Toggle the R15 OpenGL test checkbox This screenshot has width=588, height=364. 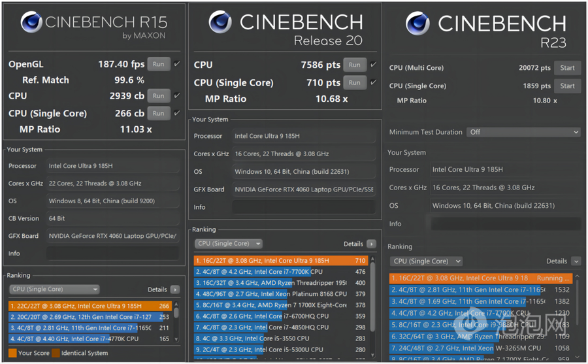(176, 64)
